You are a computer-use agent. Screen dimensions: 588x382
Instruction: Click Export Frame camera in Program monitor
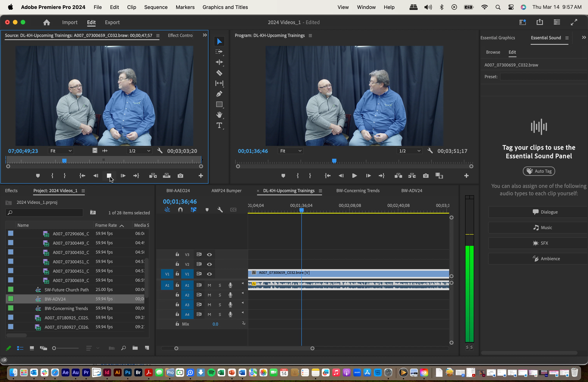point(426,176)
